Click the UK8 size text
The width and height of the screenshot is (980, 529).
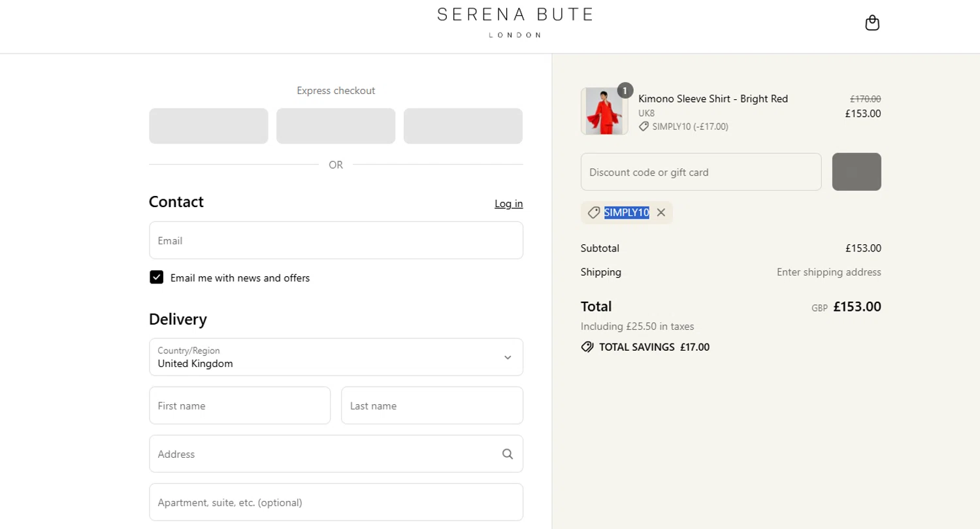pos(646,113)
